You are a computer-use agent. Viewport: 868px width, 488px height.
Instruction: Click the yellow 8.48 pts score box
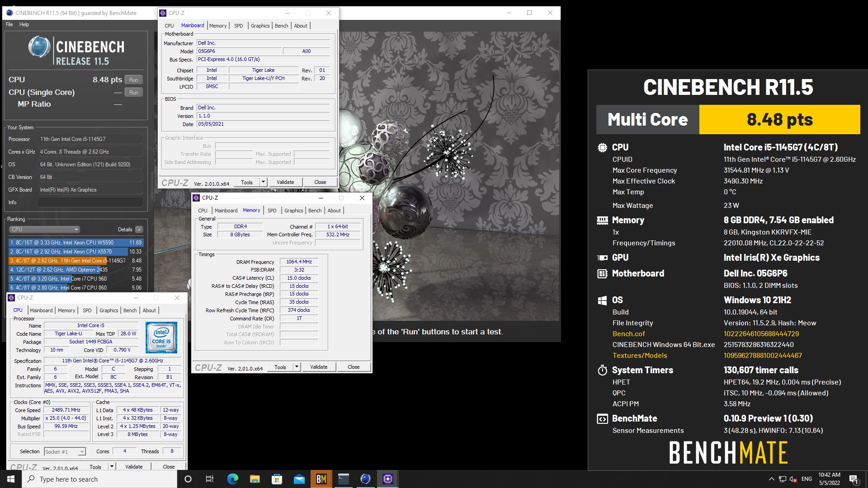779,120
